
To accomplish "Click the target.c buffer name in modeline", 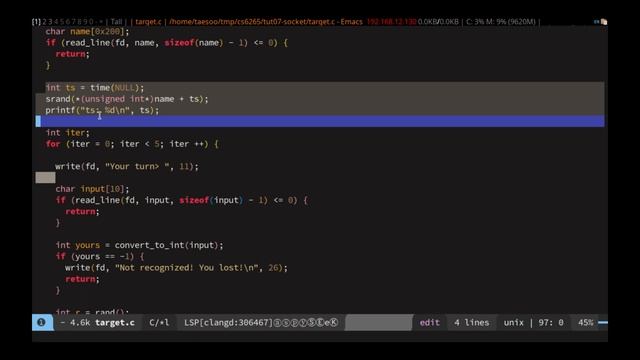I will [115, 322].
